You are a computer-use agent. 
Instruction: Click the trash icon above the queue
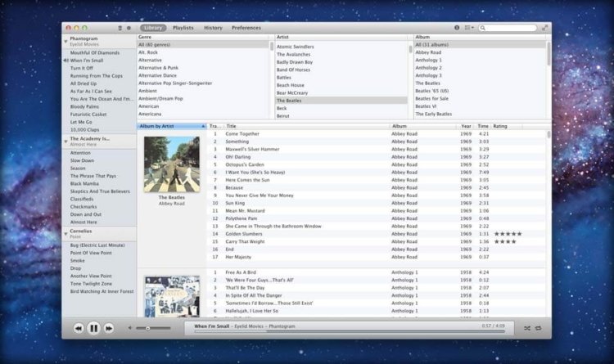(x=120, y=28)
